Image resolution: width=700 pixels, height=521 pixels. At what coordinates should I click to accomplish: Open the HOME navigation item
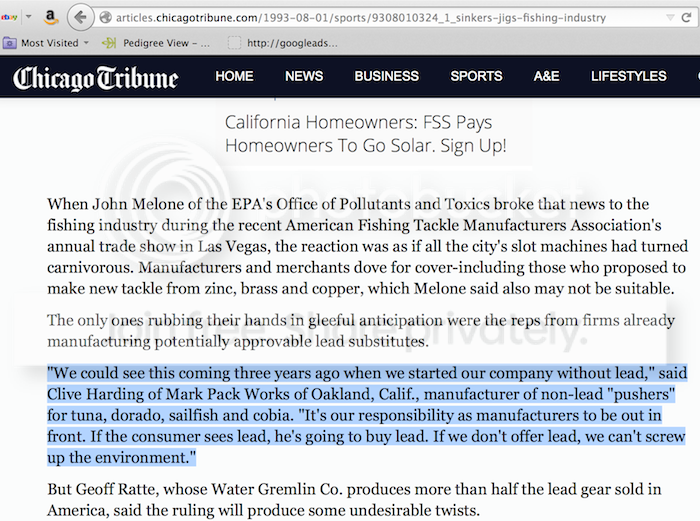tap(234, 76)
